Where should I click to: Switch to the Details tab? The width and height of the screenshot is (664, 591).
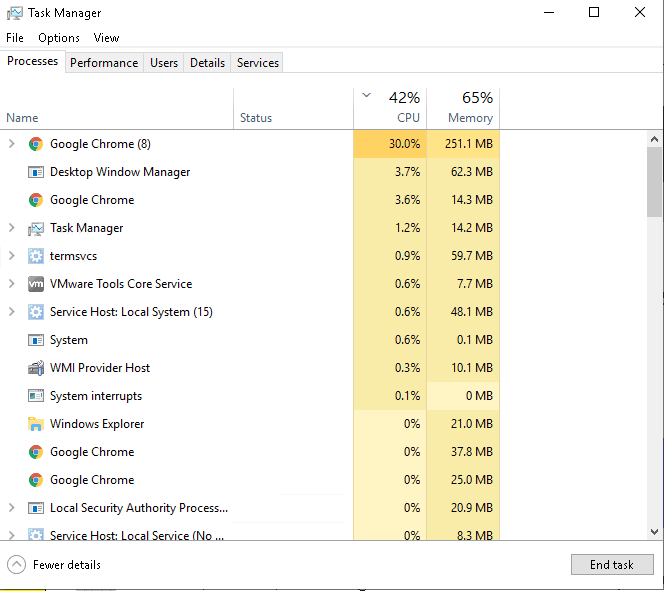coord(208,63)
